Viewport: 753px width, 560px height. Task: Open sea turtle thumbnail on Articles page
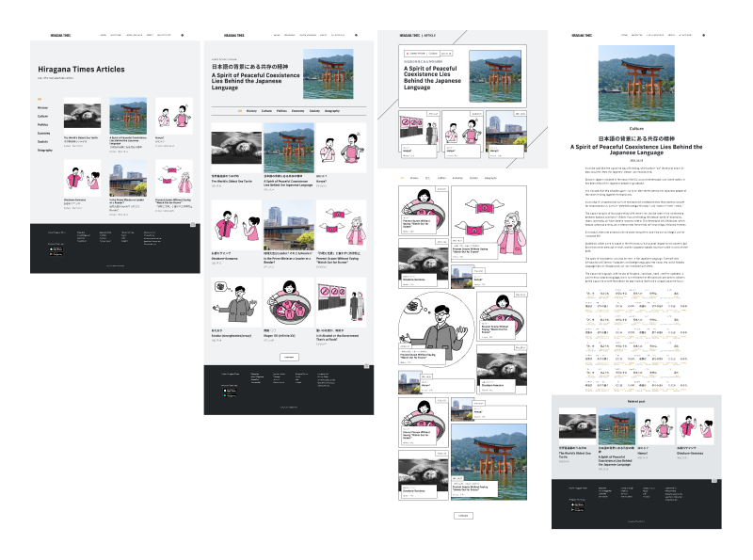82,116
